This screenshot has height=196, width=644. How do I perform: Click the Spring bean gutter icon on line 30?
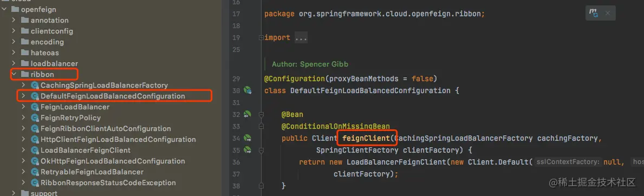tap(247, 90)
